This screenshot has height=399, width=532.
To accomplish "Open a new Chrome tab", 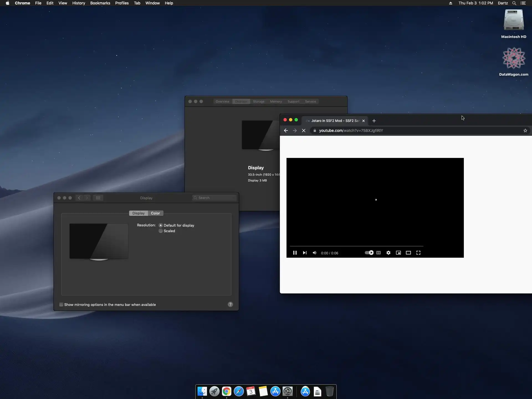I will [x=374, y=121].
